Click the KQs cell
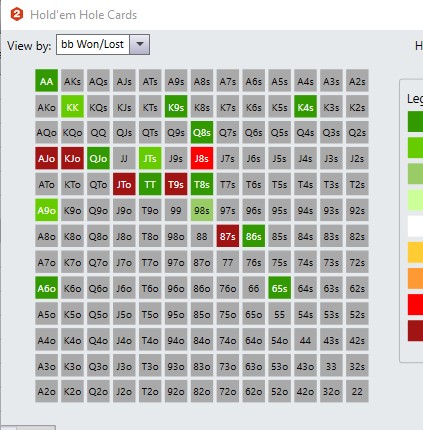The height and width of the screenshot is (430, 423). pyautogui.click(x=98, y=107)
